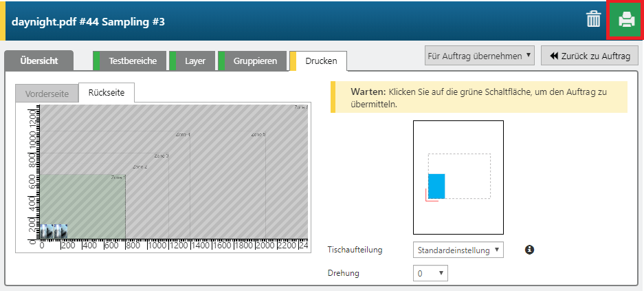Select the Rückseite preview tab
644x291 pixels.
[106, 93]
